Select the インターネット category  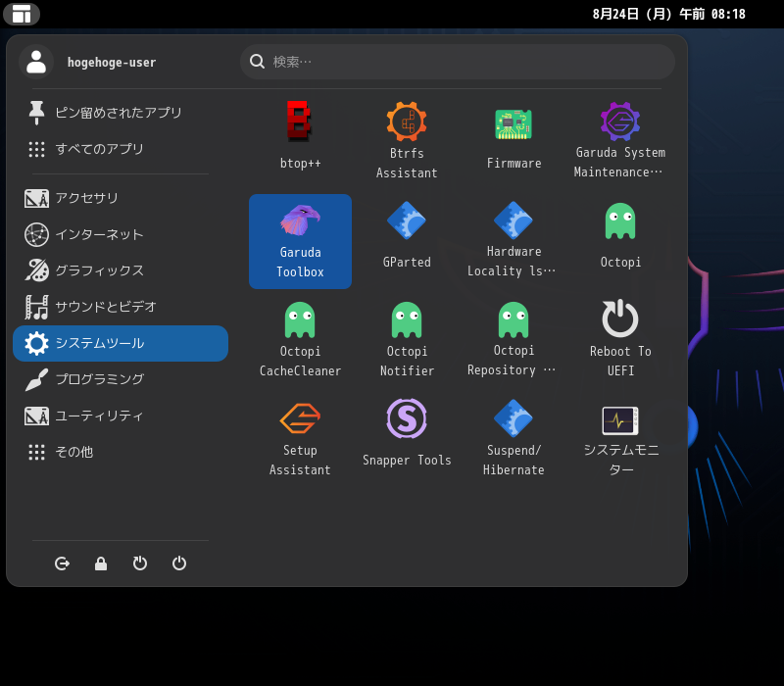click(121, 234)
